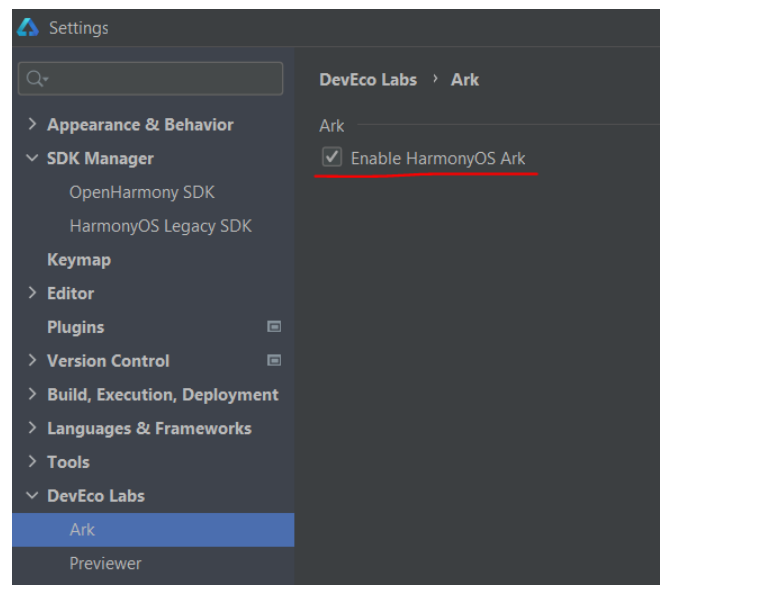
Task: Expand Build, Execution, Deployment section
Action: coord(33,395)
